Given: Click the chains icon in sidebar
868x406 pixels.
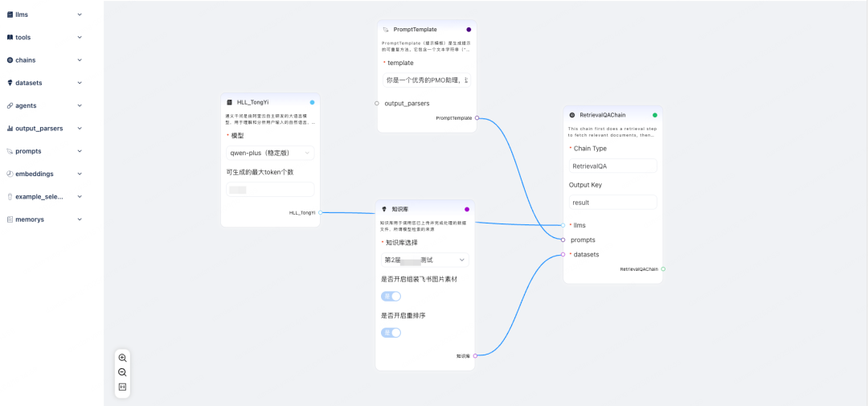Looking at the screenshot, I should pos(10,59).
